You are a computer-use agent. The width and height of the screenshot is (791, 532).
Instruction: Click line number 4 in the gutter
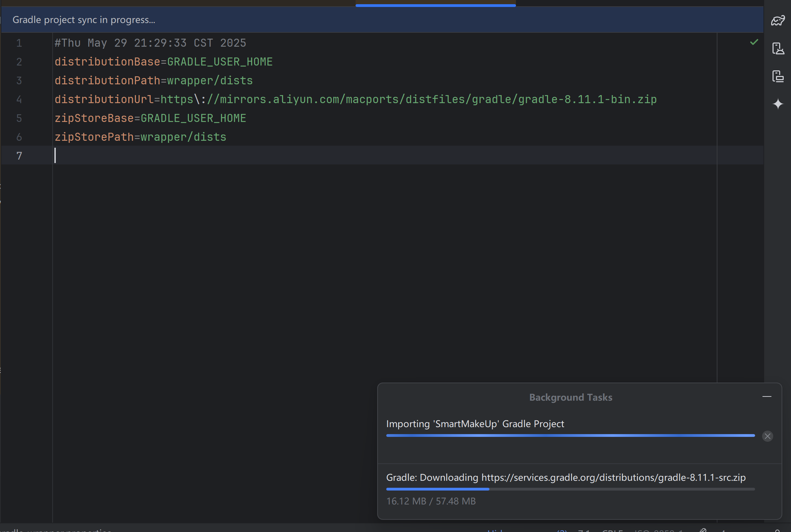[x=19, y=100]
